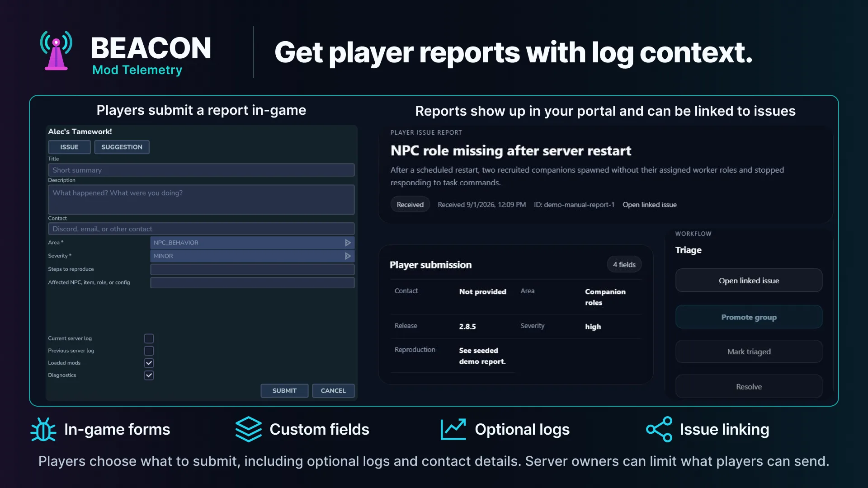868x488 pixels.
Task: Click the Player submission heading
Action: 430,265
